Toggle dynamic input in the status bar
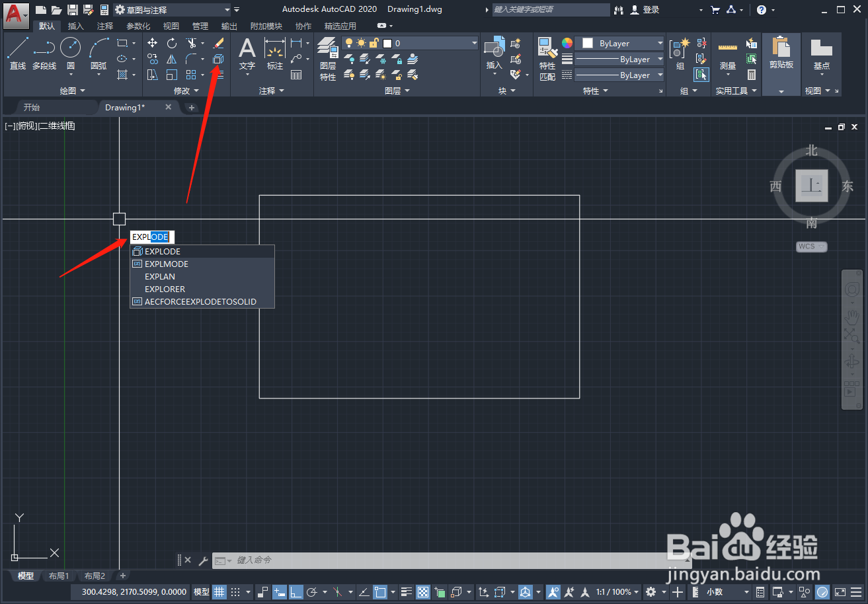868x604 pixels. click(279, 592)
